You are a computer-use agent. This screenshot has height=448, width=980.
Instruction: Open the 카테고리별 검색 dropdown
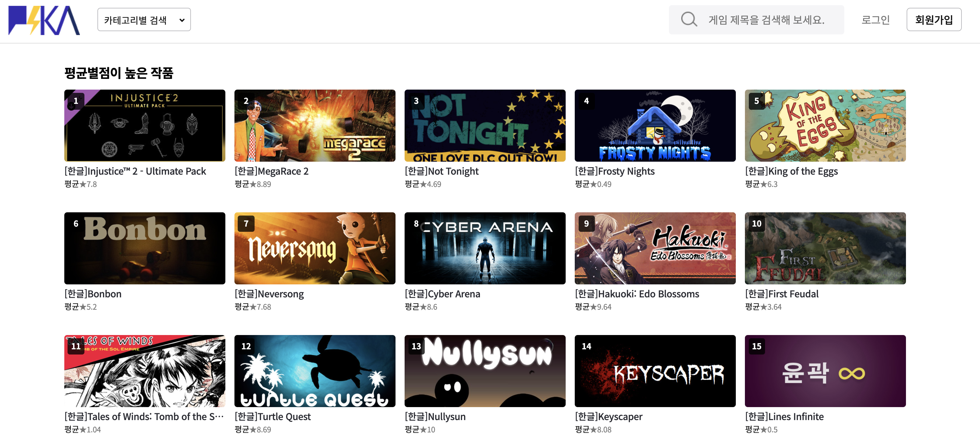coord(144,20)
